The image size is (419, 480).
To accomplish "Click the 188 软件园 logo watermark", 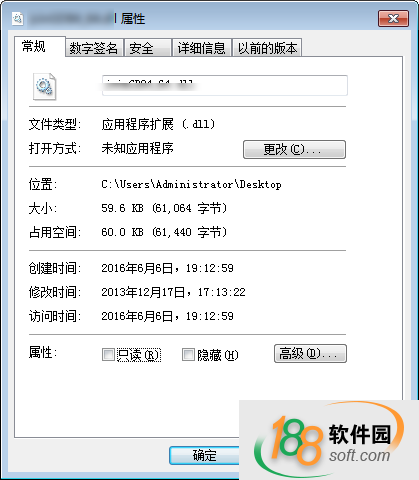I will click(329, 440).
